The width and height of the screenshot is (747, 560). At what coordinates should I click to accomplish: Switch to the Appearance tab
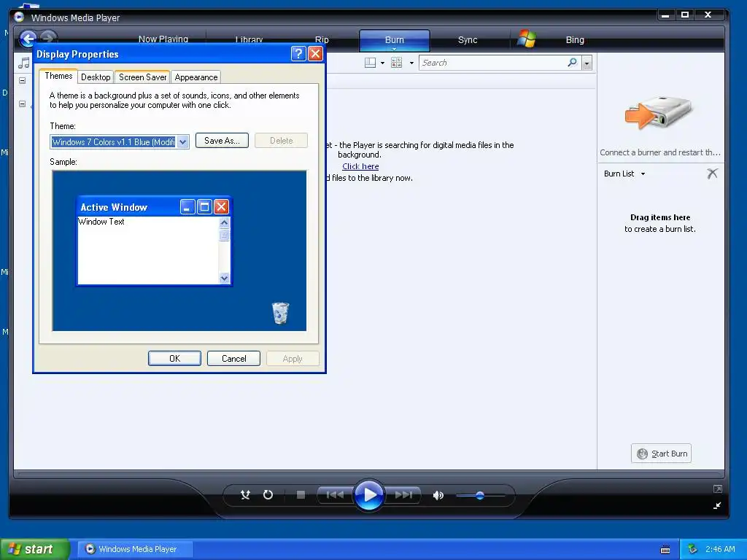[196, 77]
